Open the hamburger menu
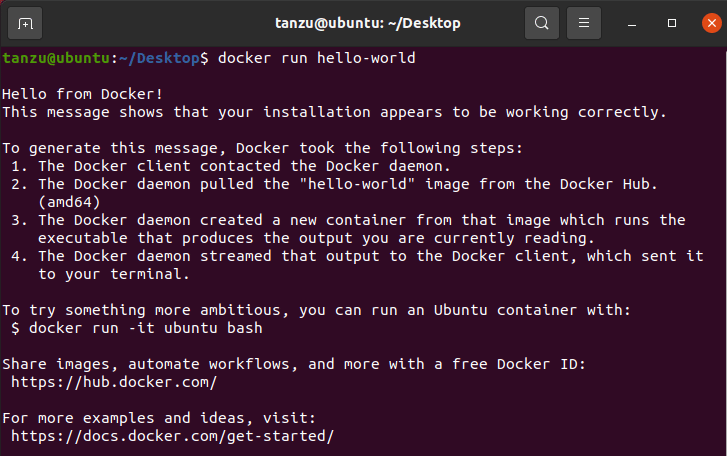This screenshot has height=456, width=727. (584, 23)
